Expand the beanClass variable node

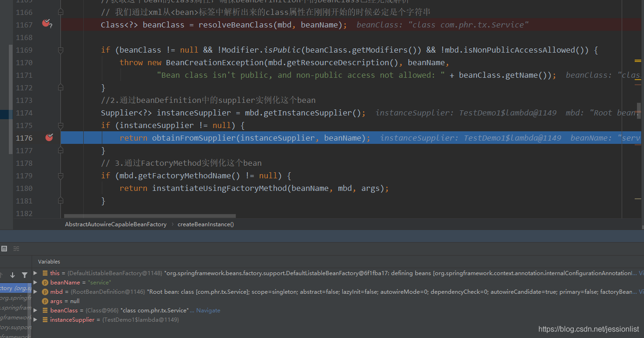click(35, 311)
